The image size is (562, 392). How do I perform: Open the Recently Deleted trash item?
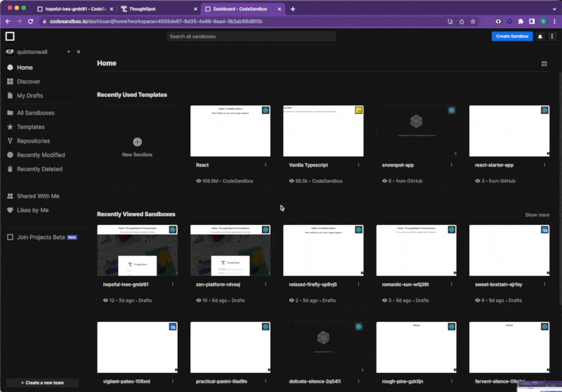tap(39, 169)
